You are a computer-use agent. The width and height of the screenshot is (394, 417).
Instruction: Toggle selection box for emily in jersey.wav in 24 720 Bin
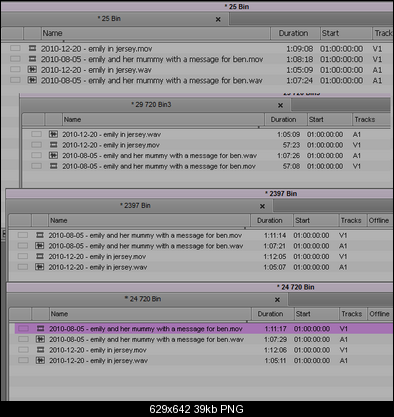(x=23, y=360)
